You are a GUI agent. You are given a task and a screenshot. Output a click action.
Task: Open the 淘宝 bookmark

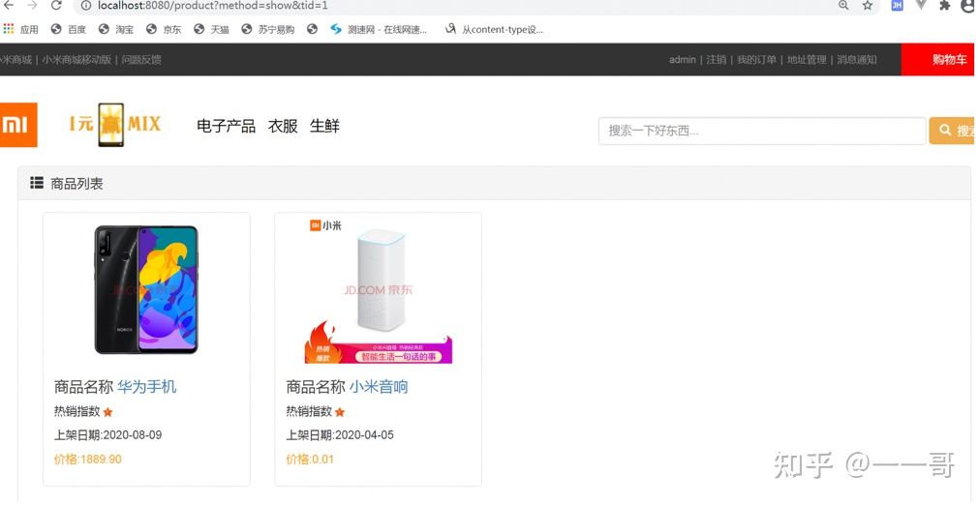(116, 29)
